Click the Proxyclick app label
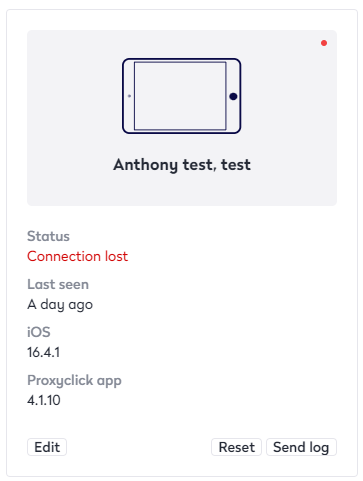The width and height of the screenshot is (363, 481). coord(74,380)
